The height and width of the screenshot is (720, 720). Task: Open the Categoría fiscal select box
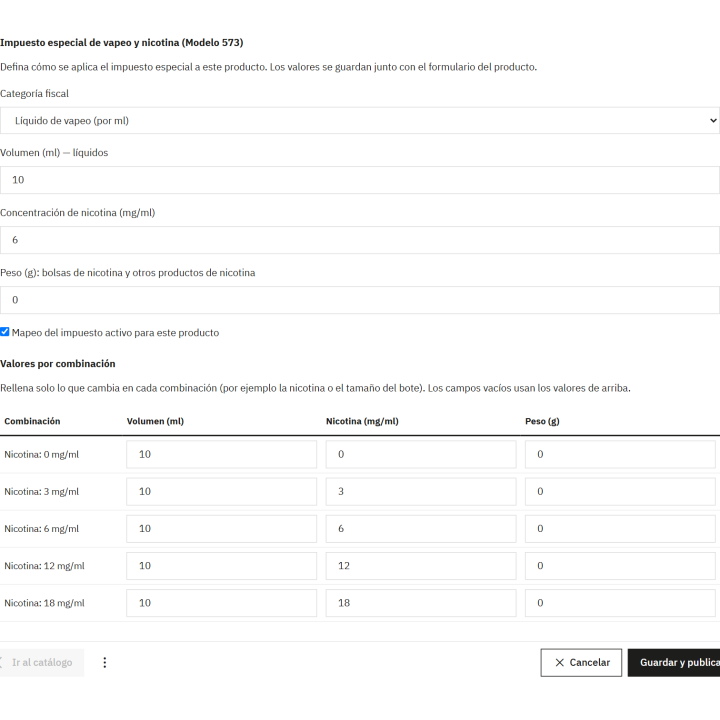360,120
